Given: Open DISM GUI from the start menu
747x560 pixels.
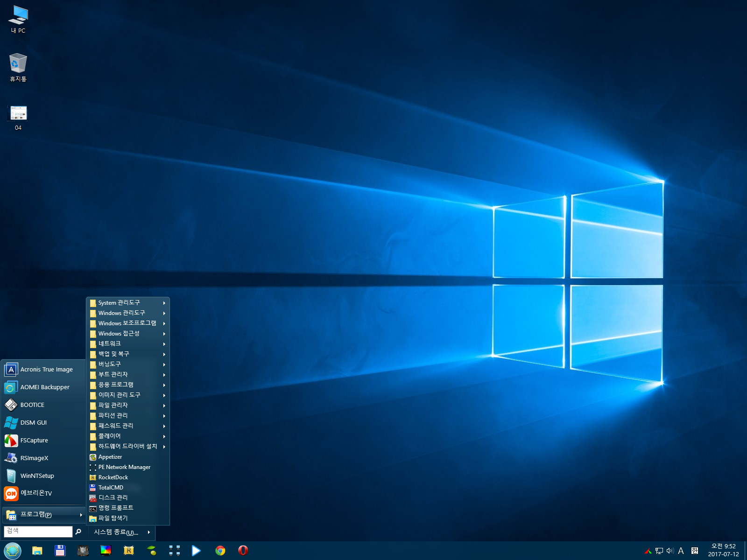Looking at the screenshot, I should 44,423.
